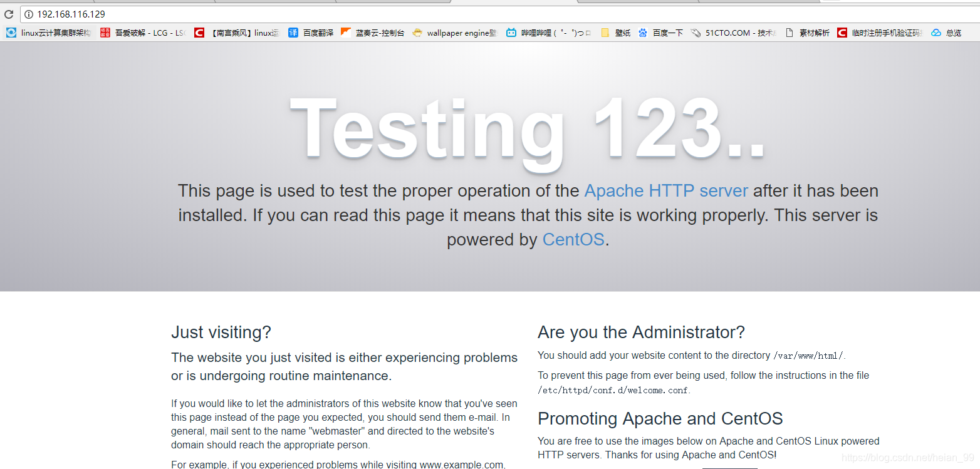Open the 【南宫乘风】linux bookmark

point(237,33)
